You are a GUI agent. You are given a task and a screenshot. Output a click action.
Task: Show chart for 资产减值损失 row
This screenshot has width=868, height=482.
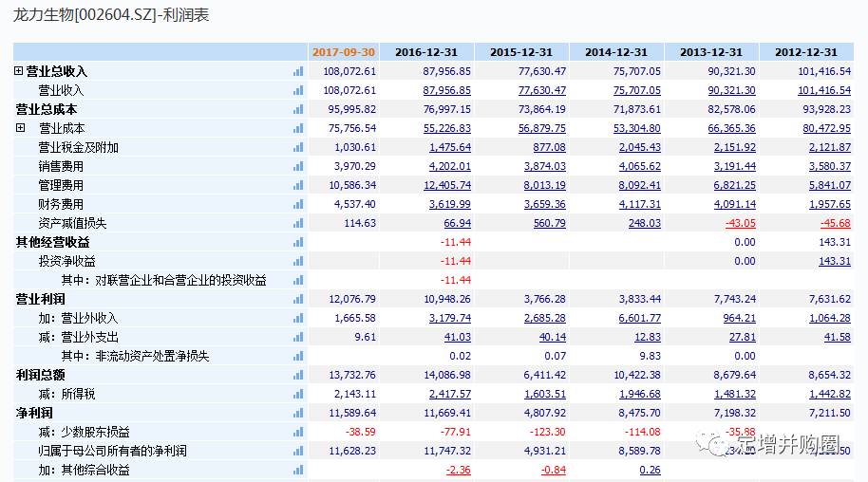[x=298, y=223]
